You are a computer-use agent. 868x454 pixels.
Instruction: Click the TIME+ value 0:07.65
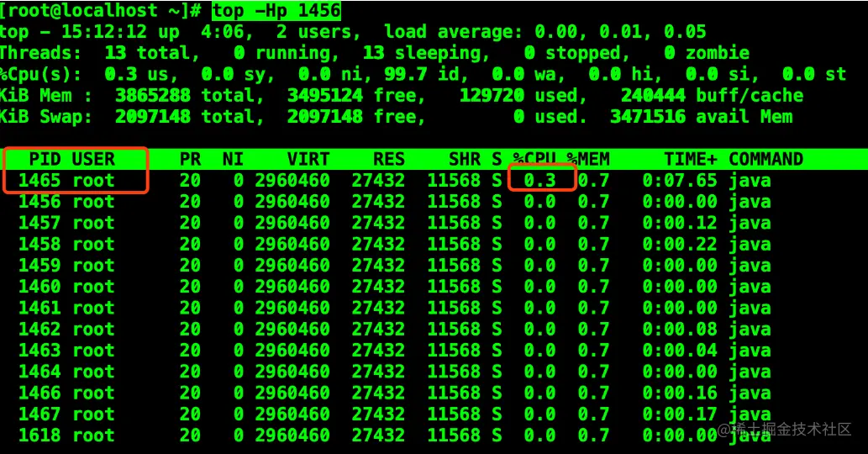(x=680, y=181)
